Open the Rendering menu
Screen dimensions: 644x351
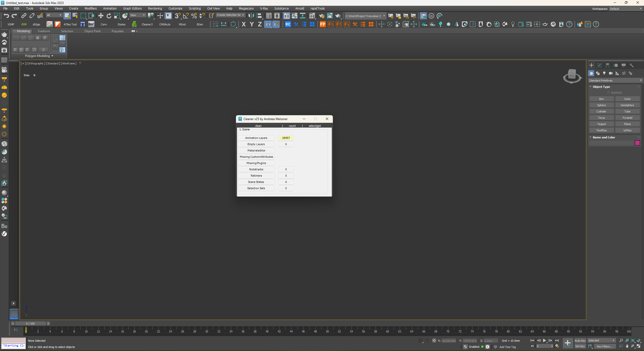click(x=155, y=9)
